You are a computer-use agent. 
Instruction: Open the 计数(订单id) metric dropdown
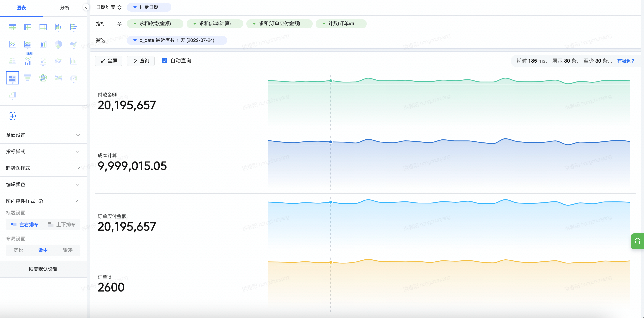click(341, 24)
